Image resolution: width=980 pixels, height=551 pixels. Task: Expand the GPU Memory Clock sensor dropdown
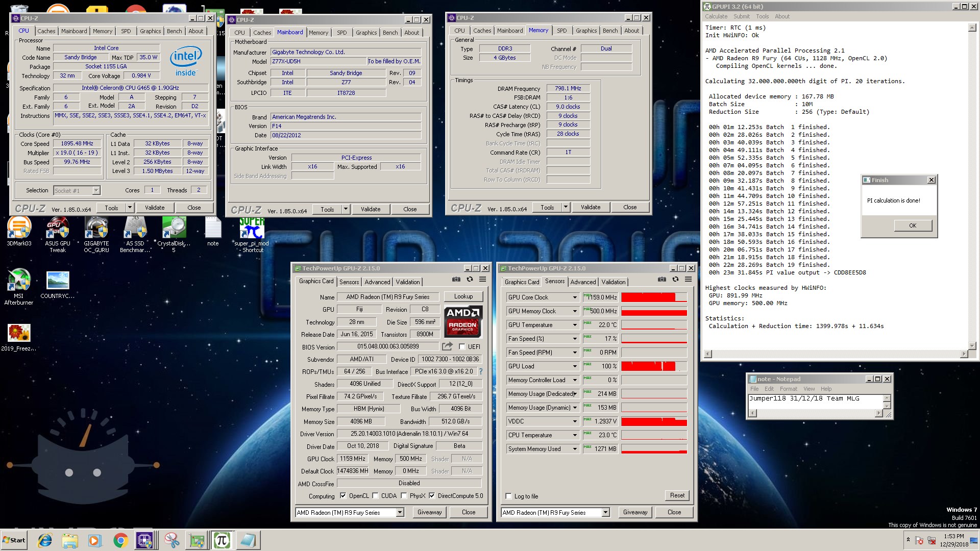[575, 311]
